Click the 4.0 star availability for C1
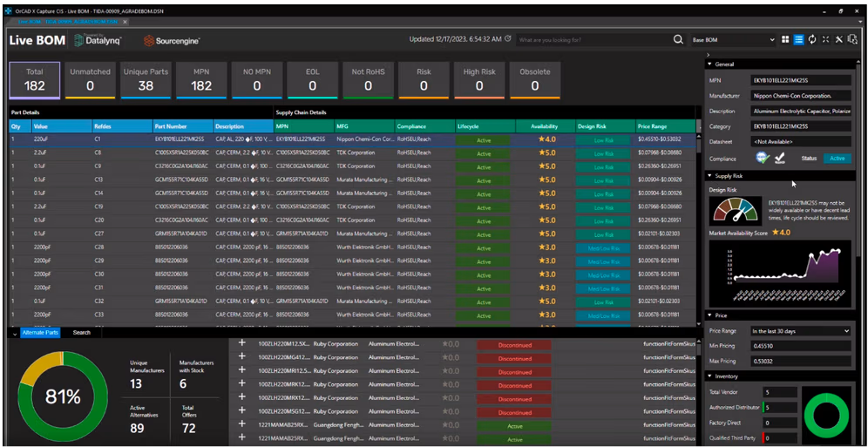 (x=547, y=139)
